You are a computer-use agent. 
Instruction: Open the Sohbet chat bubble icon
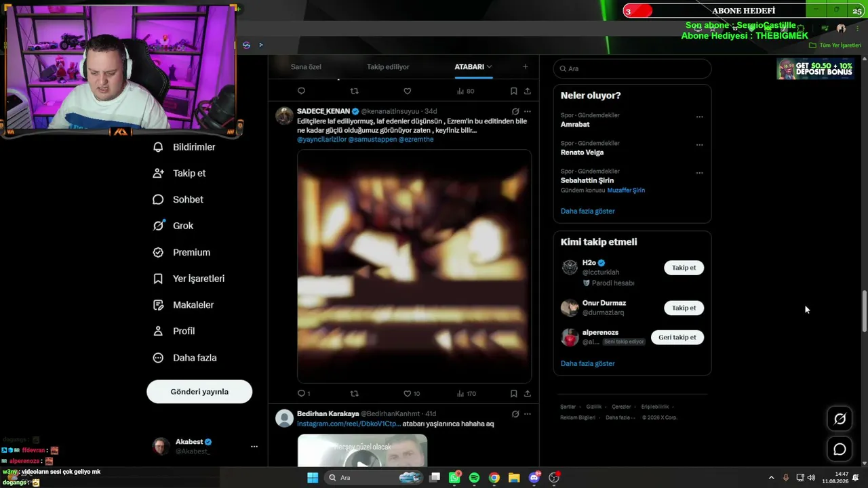click(x=158, y=200)
